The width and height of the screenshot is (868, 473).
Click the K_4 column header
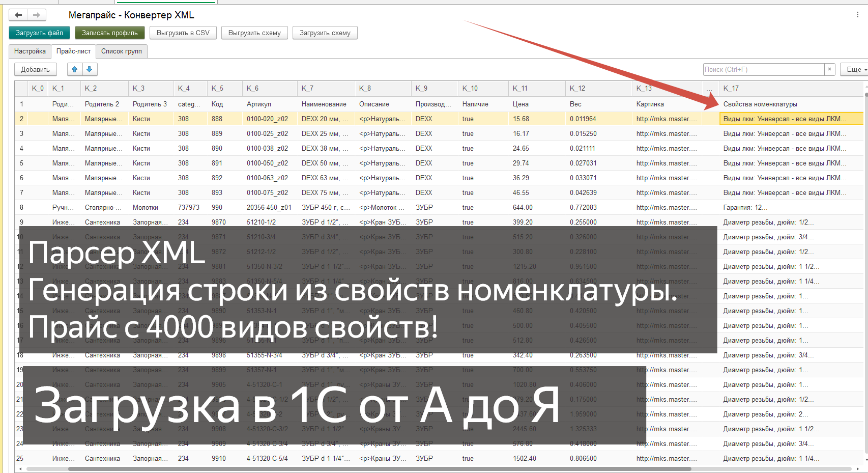click(191, 89)
